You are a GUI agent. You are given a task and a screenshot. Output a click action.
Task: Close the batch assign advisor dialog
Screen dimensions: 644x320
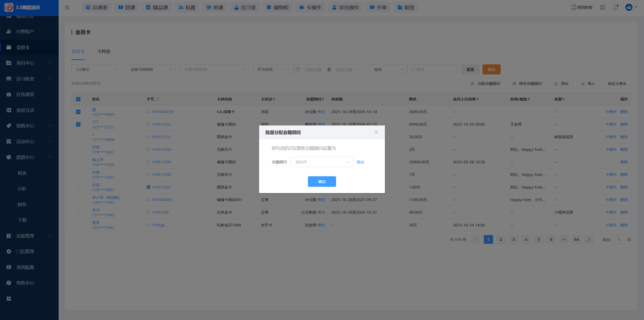[x=376, y=132]
